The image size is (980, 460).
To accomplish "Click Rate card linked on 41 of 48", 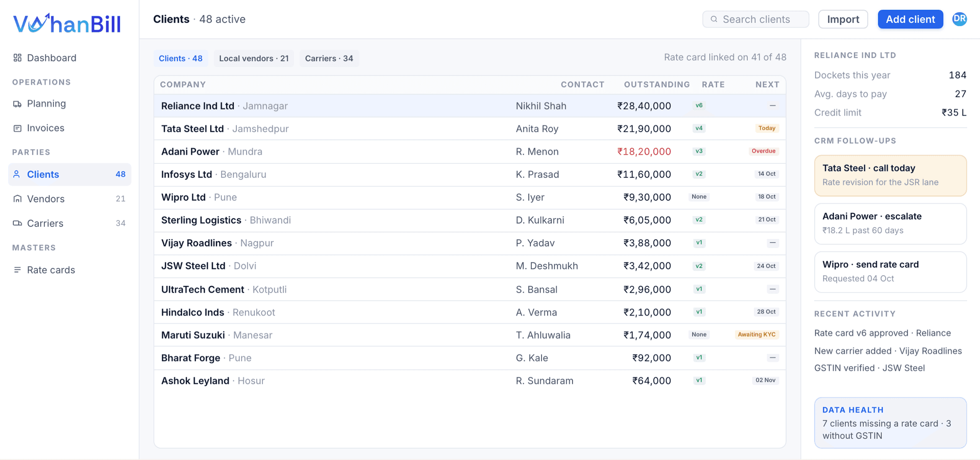I will 725,57.
